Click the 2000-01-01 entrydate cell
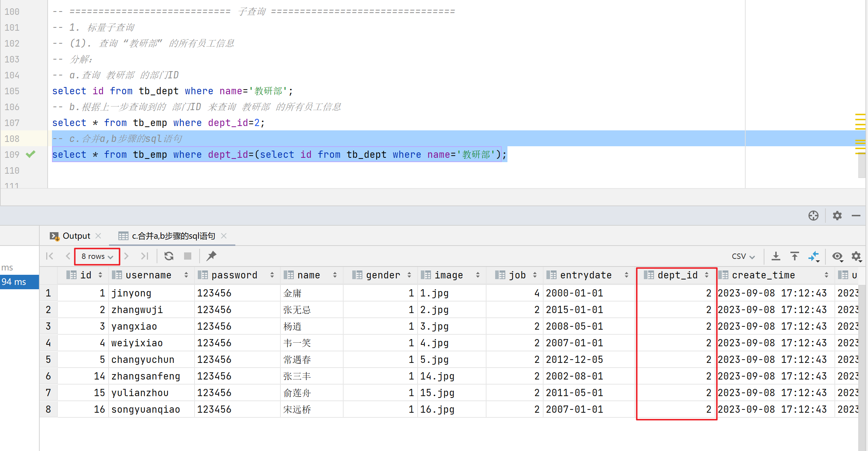This screenshot has height=451, width=868. (x=589, y=293)
